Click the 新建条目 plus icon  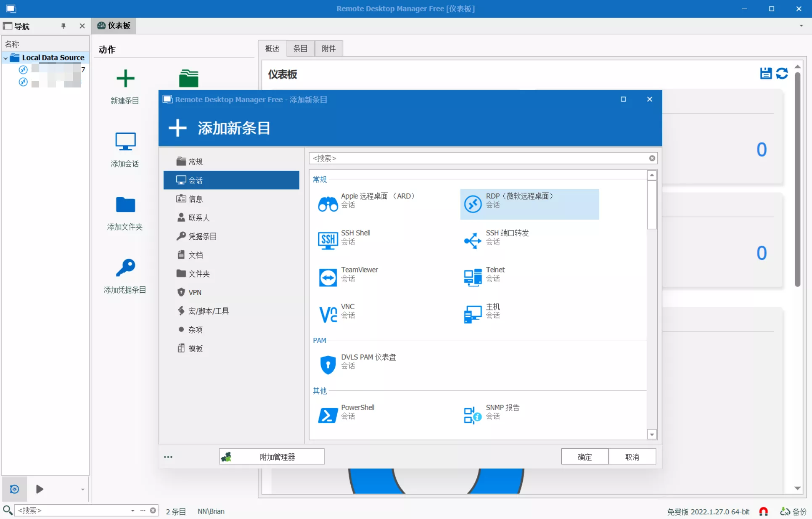(125, 78)
